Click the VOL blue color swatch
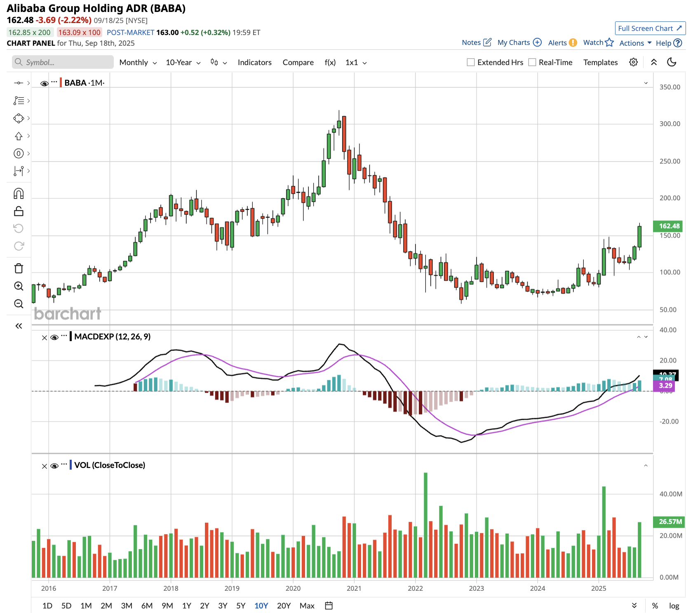The width and height of the screenshot is (700, 613). (x=71, y=465)
